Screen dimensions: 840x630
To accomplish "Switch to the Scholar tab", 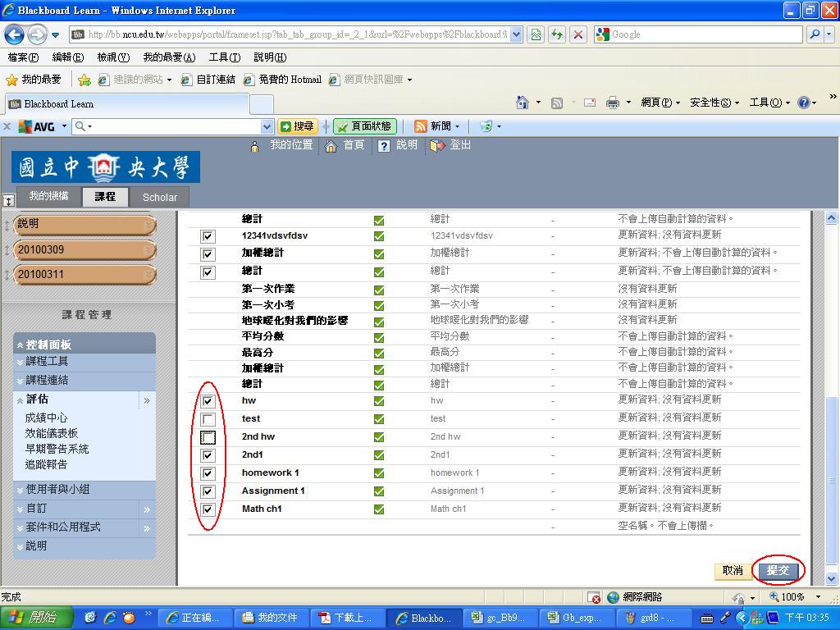I will point(159,197).
